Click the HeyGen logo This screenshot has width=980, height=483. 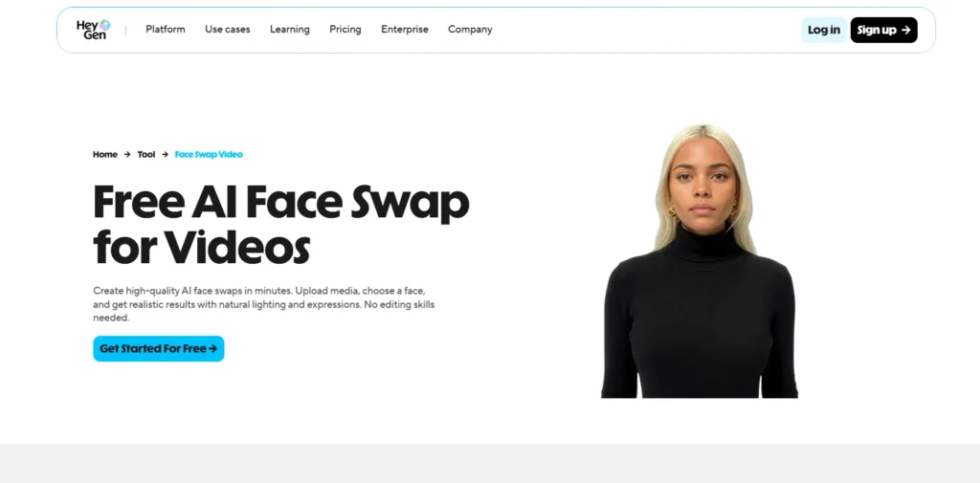pyautogui.click(x=94, y=30)
